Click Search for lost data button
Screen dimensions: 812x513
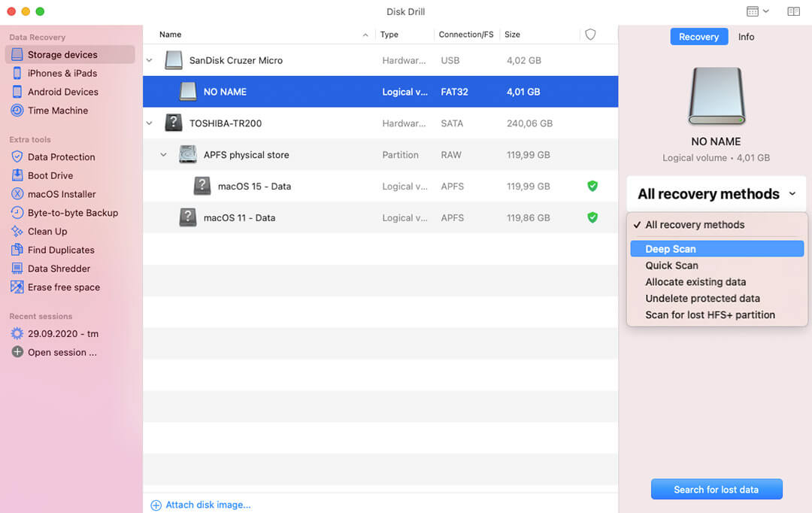click(x=717, y=489)
